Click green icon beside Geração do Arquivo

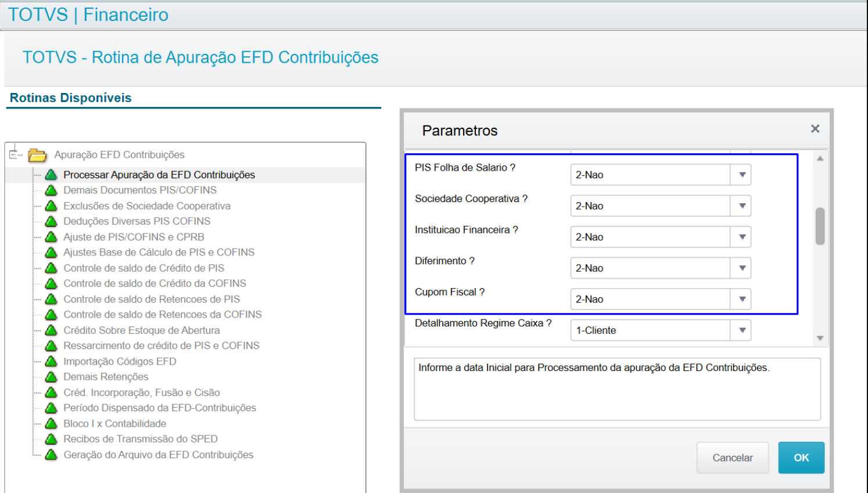51,455
